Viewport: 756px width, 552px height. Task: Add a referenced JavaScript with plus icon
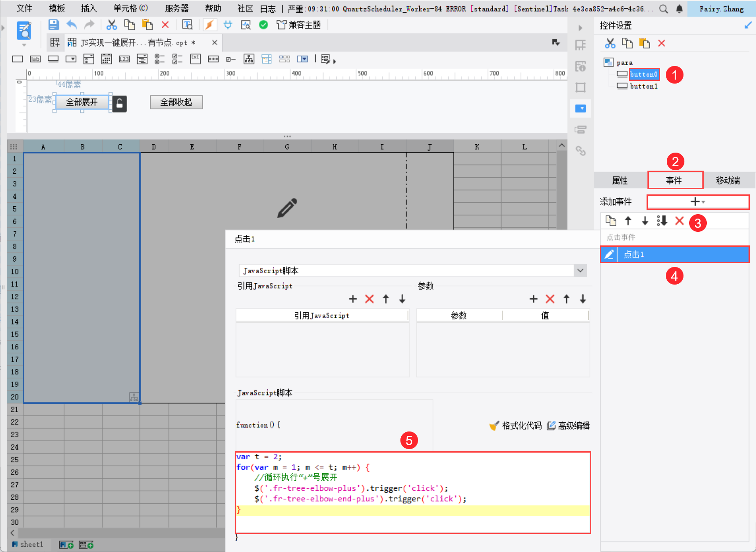point(353,299)
